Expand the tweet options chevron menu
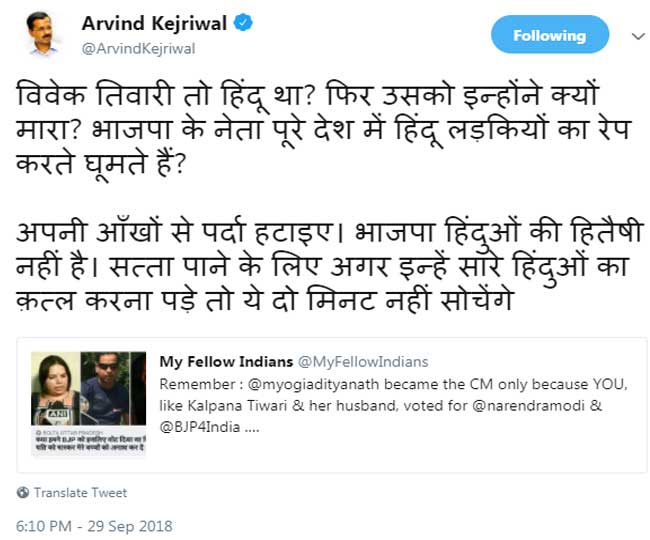Screen dimensions: 650x540 [x=636, y=36]
